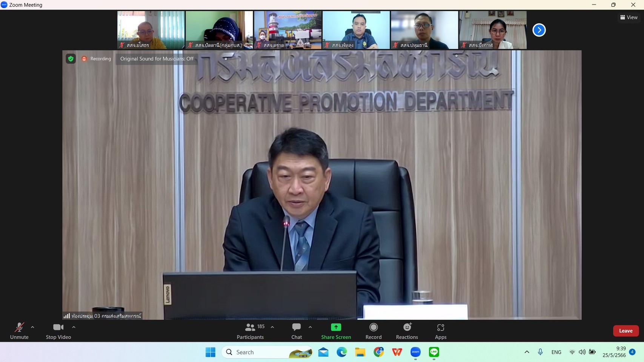This screenshot has width=644, height=362.
Task: Open Microsoft Edge from taskbar
Action: pyautogui.click(x=342, y=352)
